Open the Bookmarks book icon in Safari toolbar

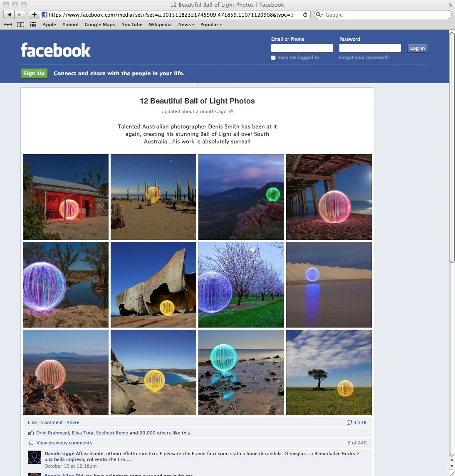pos(20,24)
